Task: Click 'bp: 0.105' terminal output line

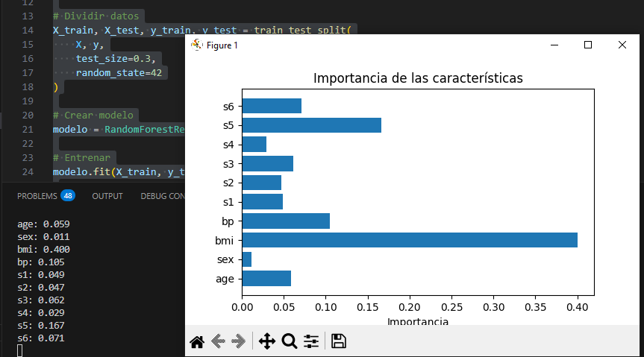Action: tap(41, 262)
